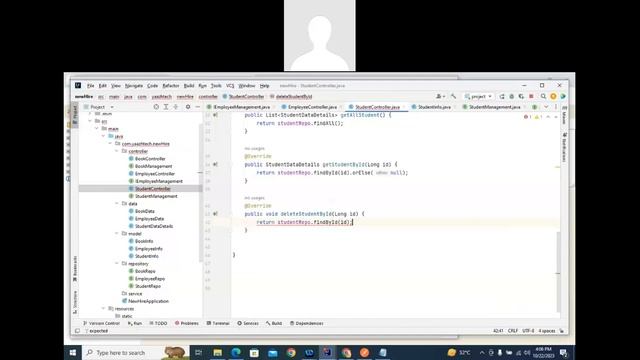The width and height of the screenshot is (640, 360).
Task: Select EmployeeRepo in the project tree
Action: 149,279
